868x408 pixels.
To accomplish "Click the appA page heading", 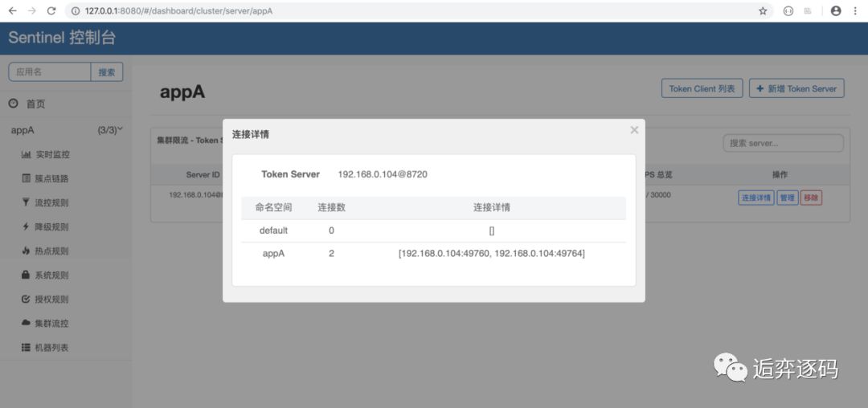I will pos(182,92).
